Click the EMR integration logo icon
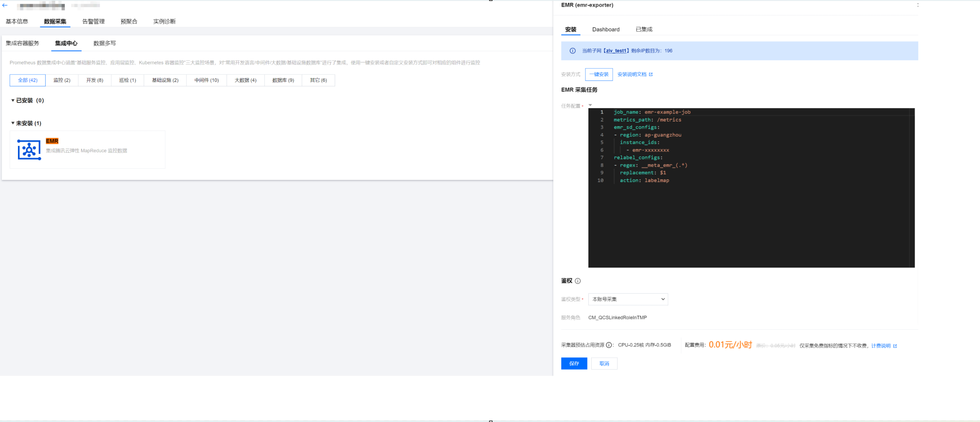The width and height of the screenshot is (980, 422). [29, 150]
